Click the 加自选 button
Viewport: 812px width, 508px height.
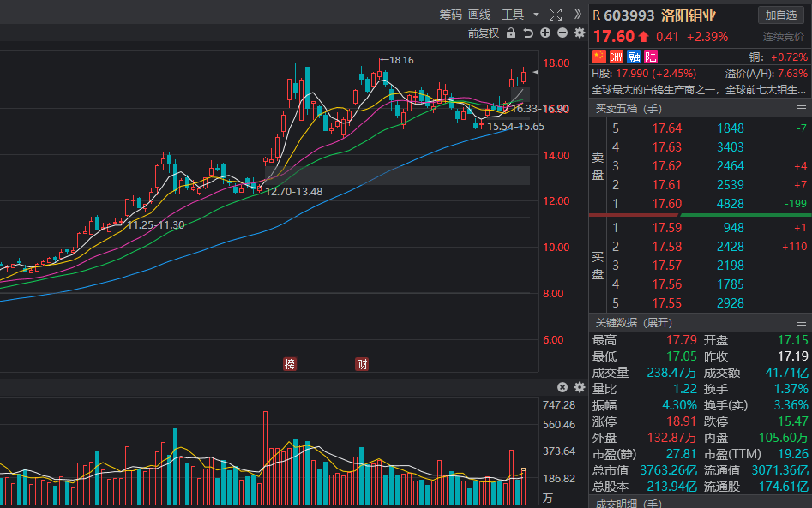pos(781,15)
